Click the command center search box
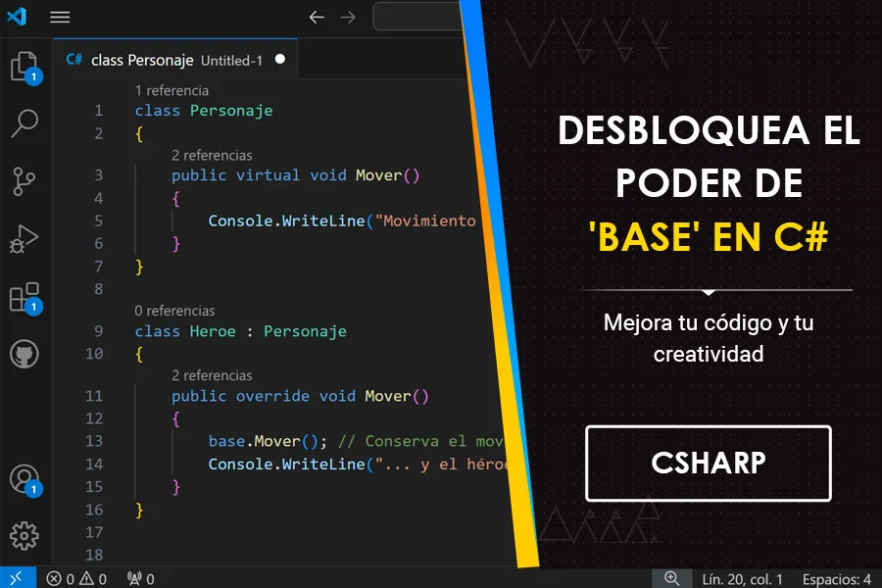The height and width of the screenshot is (588, 882). coord(416,16)
